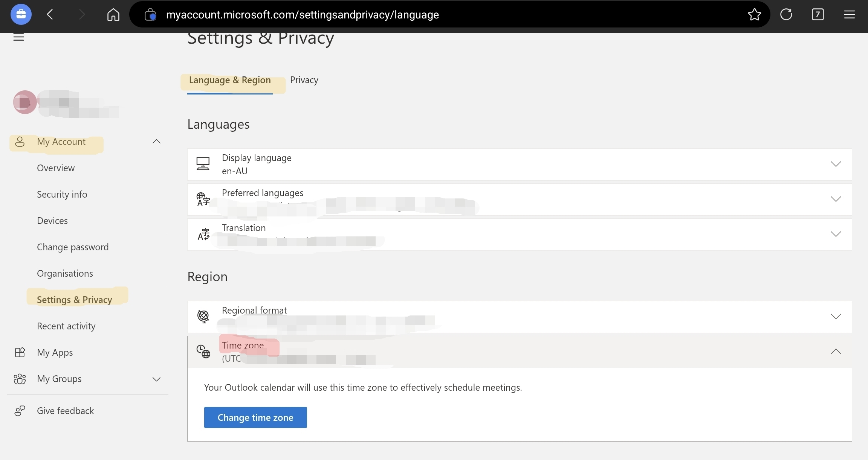The image size is (868, 460).
Task: Go back with the browser back arrow
Action: (50, 15)
